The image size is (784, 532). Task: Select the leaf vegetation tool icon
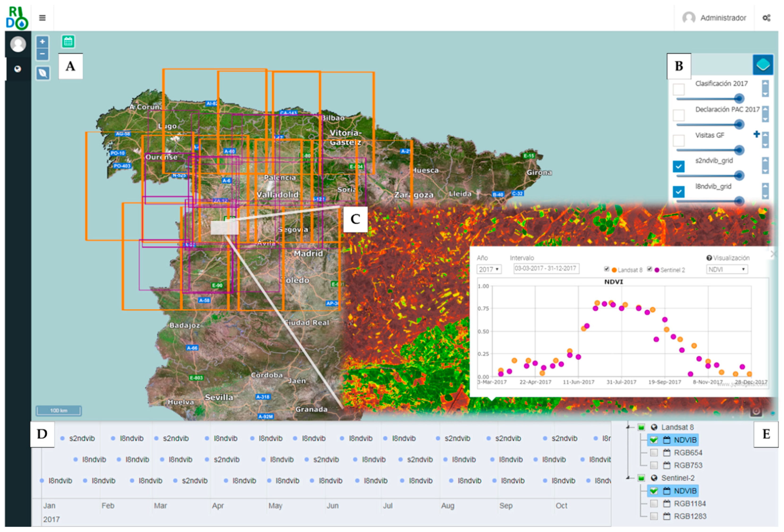[43, 73]
